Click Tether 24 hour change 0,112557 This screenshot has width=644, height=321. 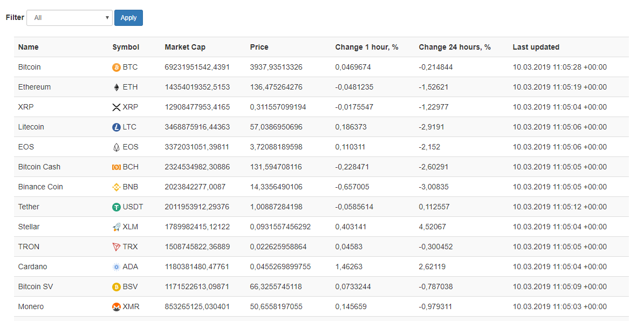(x=435, y=207)
